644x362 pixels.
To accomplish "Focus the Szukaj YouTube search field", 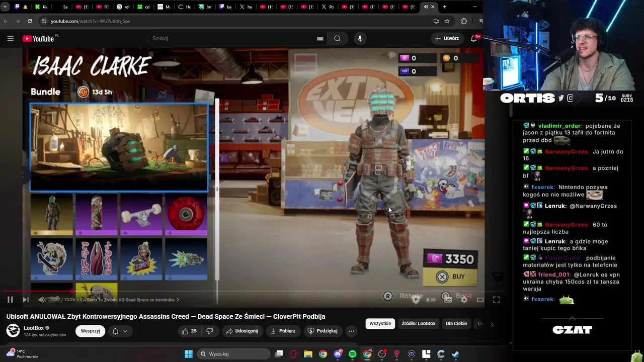I will [236, 38].
